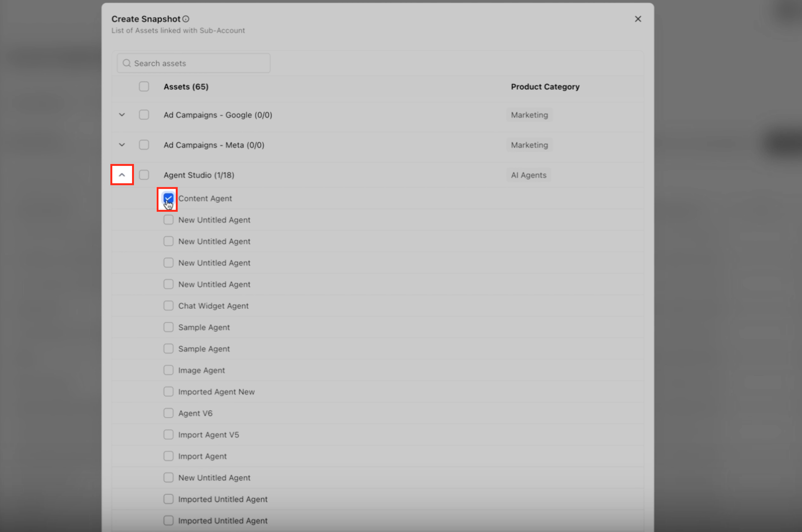This screenshot has height=532, width=802.
Task: Click the search magnifier icon
Action: click(x=127, y=63)
